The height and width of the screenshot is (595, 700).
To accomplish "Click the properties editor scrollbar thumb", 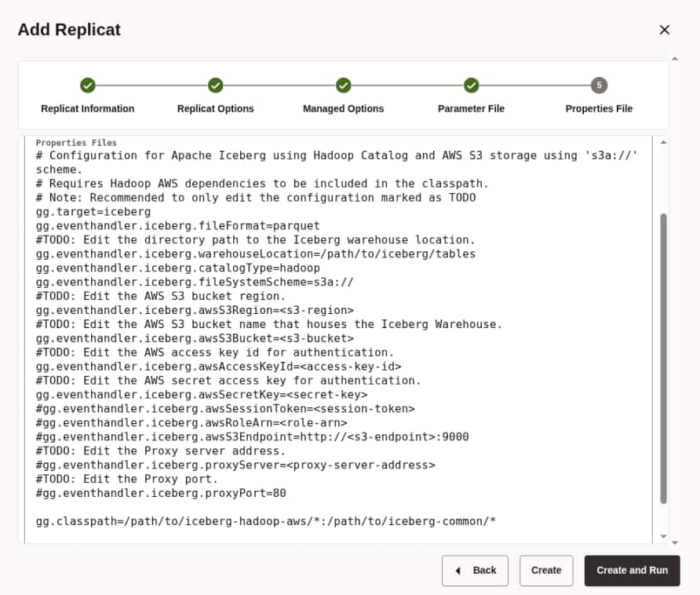I will point(663,358).
